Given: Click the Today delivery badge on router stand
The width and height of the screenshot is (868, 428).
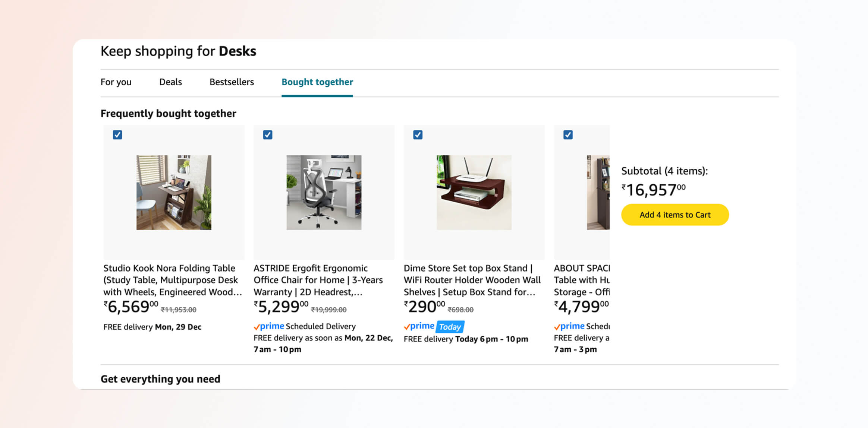Looking at the screenshot, I should coord(450,327).
